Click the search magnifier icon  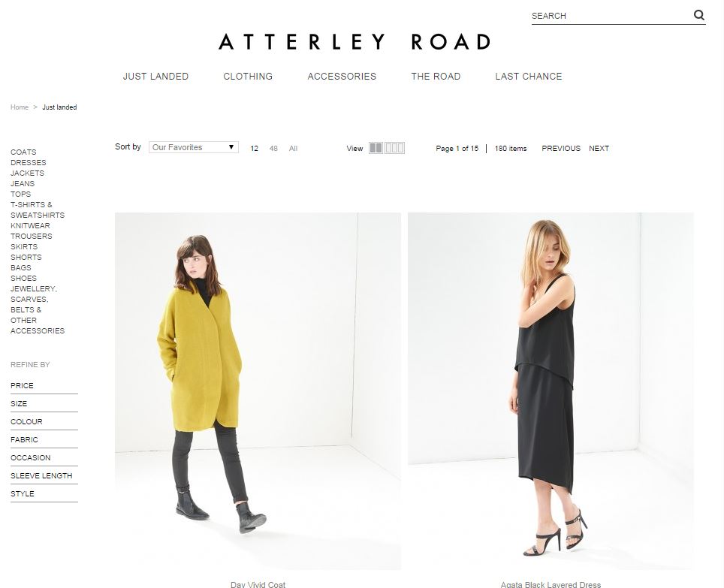point(699,15)
